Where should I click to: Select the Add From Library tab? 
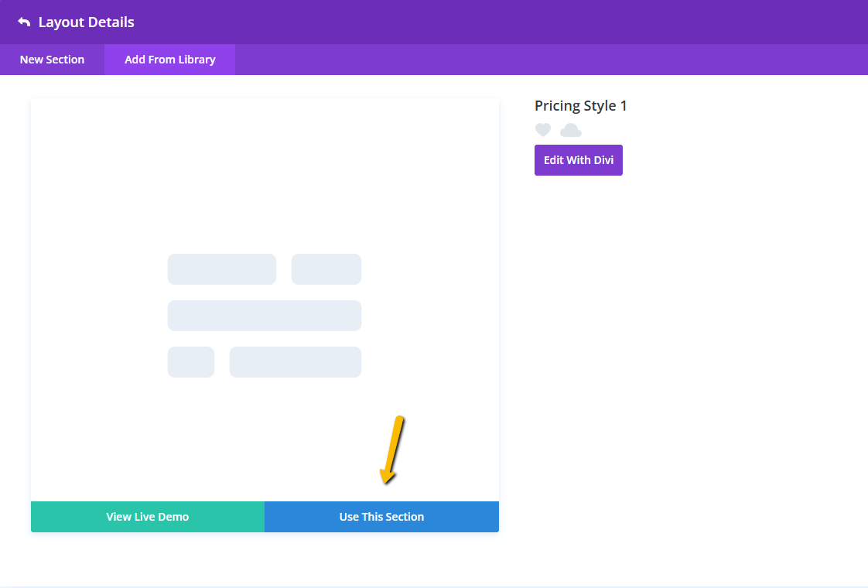tap(169, 60)
